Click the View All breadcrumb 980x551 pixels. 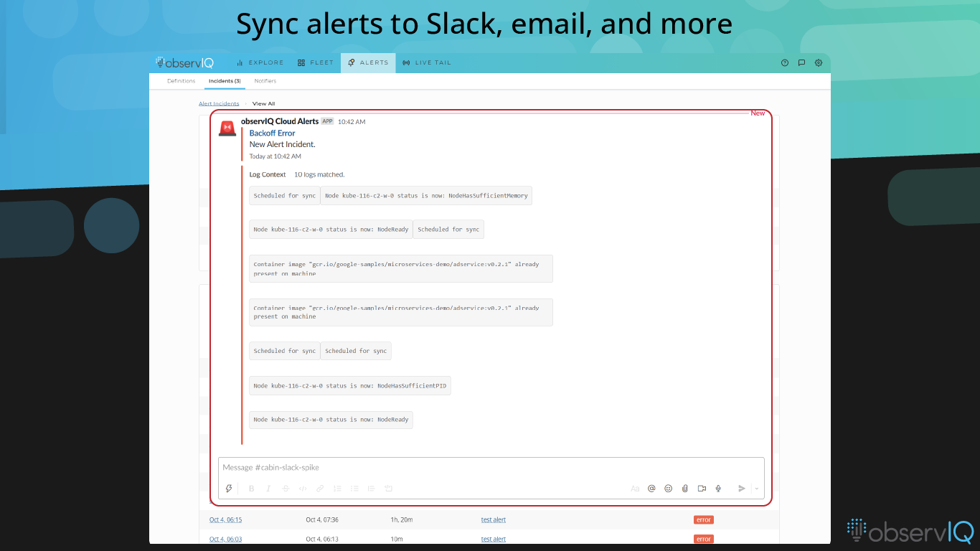[263, 104]
